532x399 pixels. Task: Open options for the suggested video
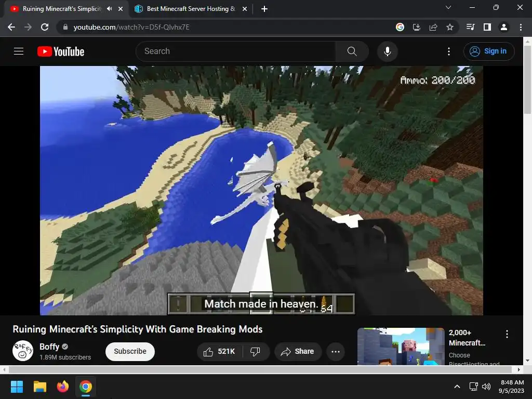tap(507, 334)
